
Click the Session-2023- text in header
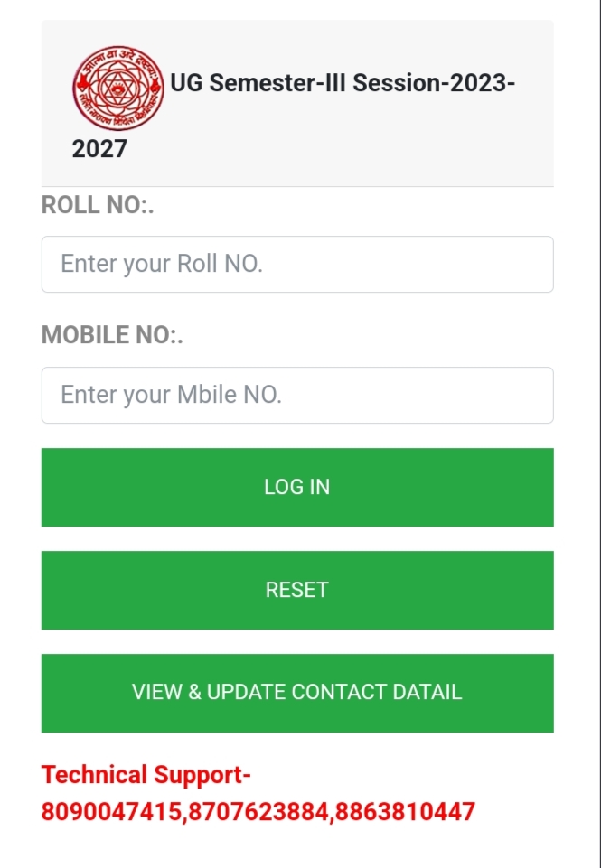(434, 83)
